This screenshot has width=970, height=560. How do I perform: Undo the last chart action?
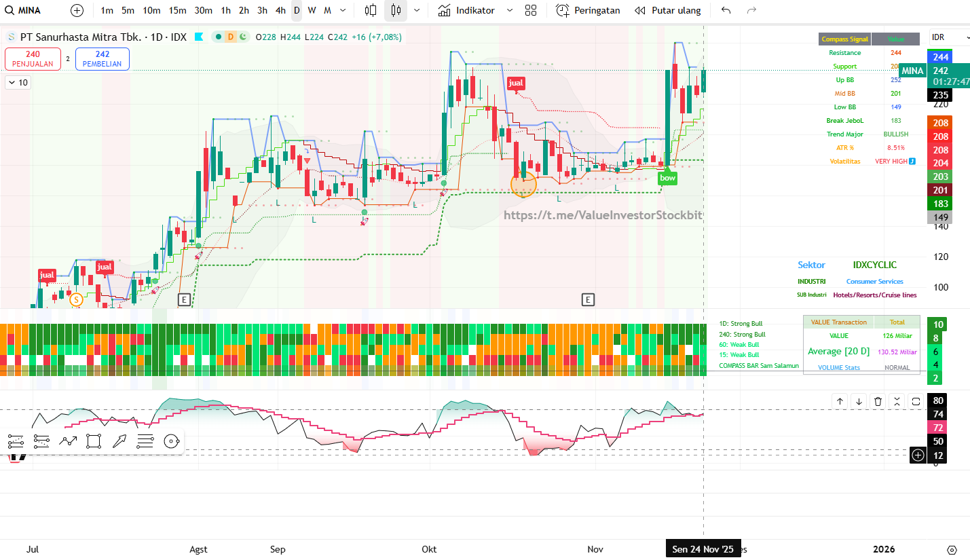click(x=726, y=10)
